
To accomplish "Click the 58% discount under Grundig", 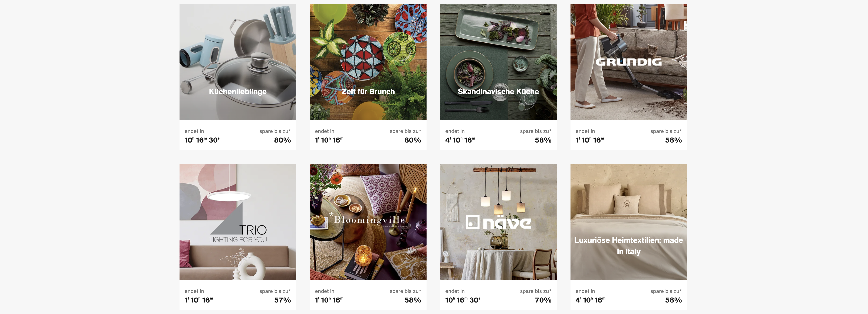I will [x=673, y=140].
